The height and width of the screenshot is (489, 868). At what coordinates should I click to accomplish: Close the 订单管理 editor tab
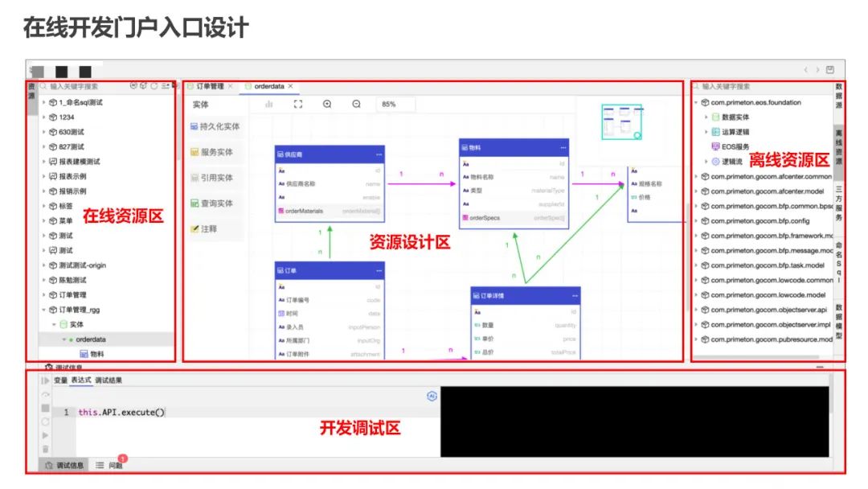click(231, 86)
